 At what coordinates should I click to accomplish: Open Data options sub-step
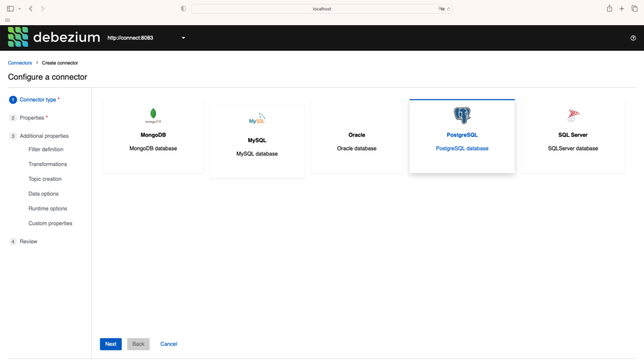[x=43, y=194]
